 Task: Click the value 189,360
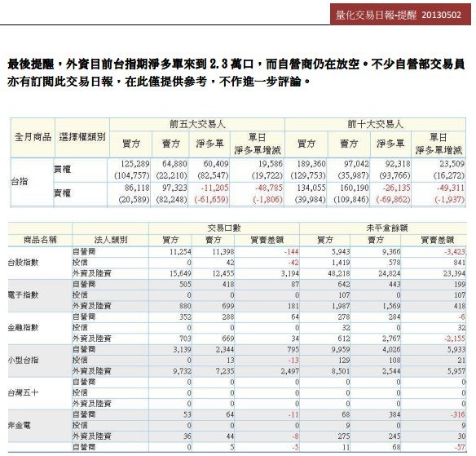pyautogui.click(x=311, y=164)
